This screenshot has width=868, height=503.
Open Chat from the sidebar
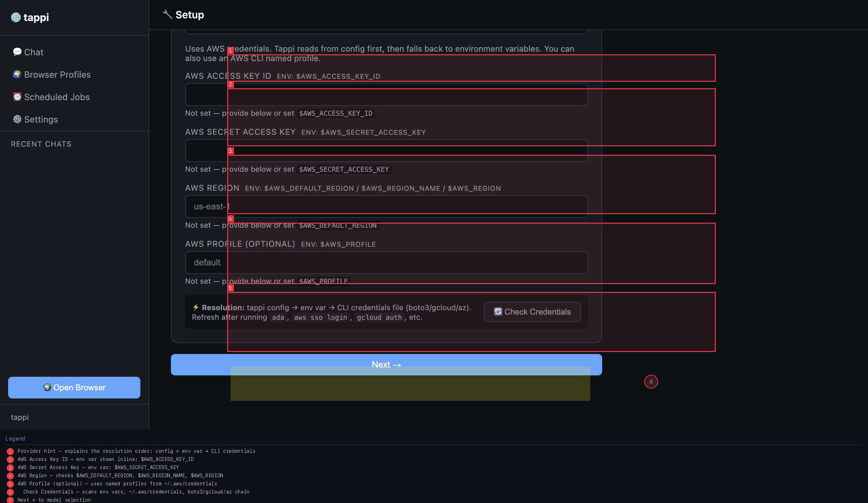point(34,52)
